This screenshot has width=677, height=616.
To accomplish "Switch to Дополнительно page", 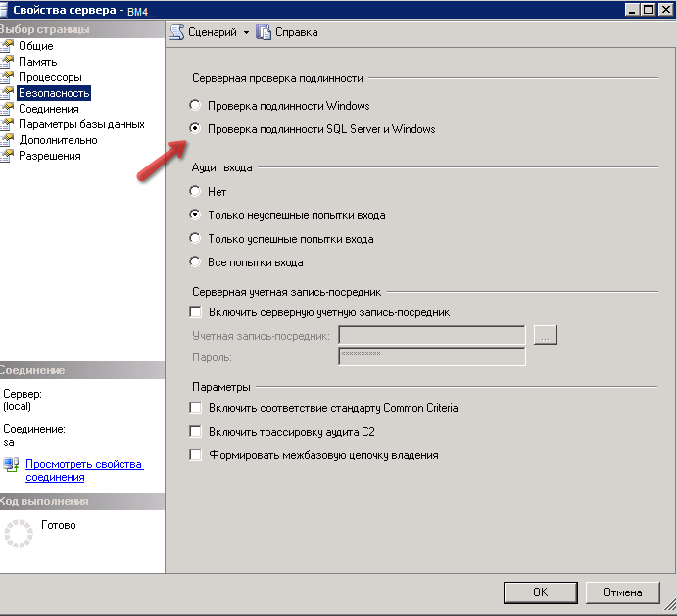I will click(58, 140).
